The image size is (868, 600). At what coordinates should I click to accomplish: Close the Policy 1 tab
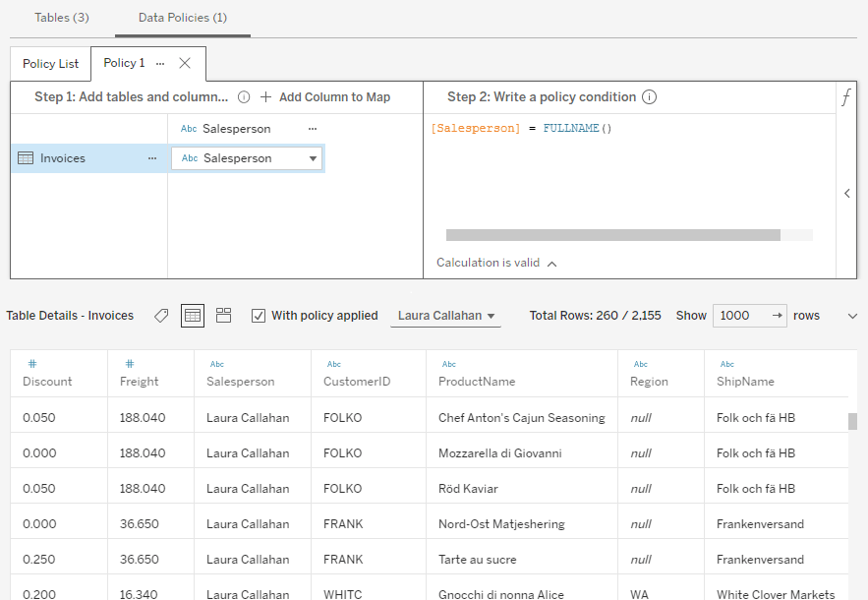pos(185,63)
